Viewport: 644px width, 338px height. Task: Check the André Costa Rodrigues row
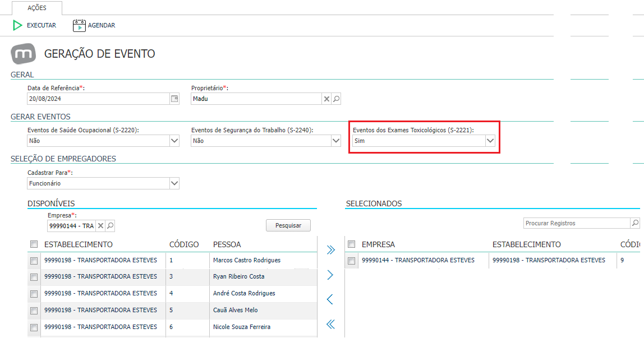(34, 294)
